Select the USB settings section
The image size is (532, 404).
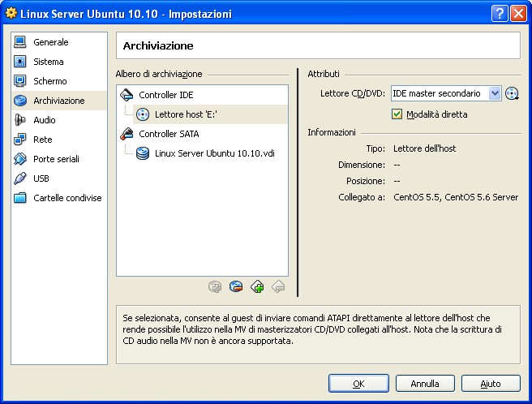pos(41,178)
